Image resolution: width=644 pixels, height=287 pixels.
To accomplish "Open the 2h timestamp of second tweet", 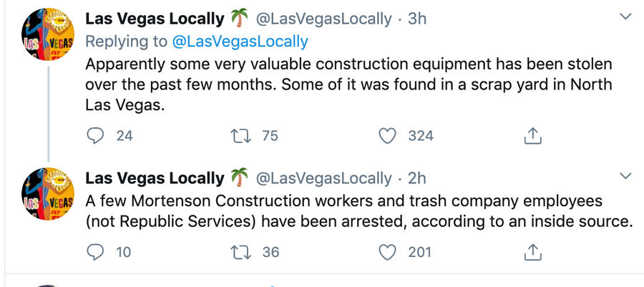I will pyautogui.click(x=417, y=178).
